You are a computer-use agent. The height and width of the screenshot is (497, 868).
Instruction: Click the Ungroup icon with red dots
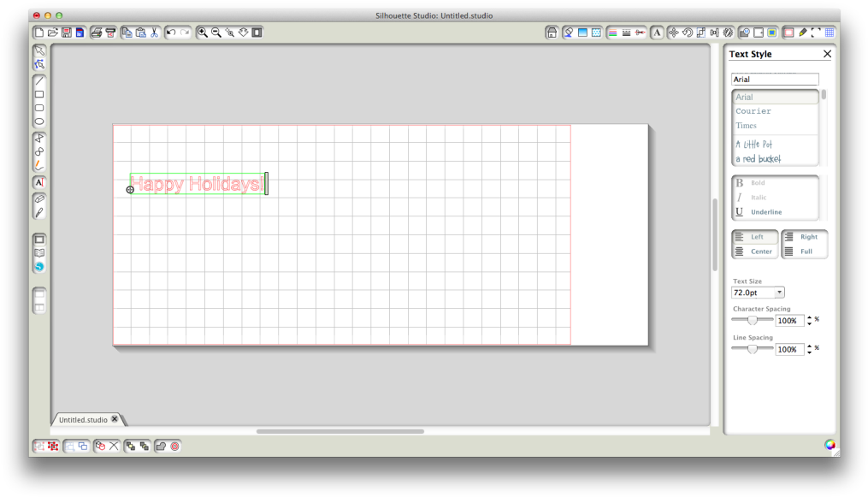click(53, 446)
